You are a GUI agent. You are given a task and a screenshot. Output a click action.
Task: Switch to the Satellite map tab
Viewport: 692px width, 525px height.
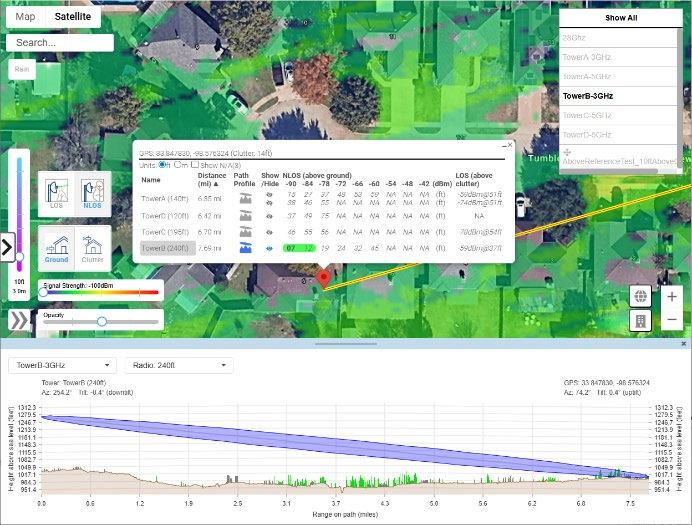click(72, 17)
